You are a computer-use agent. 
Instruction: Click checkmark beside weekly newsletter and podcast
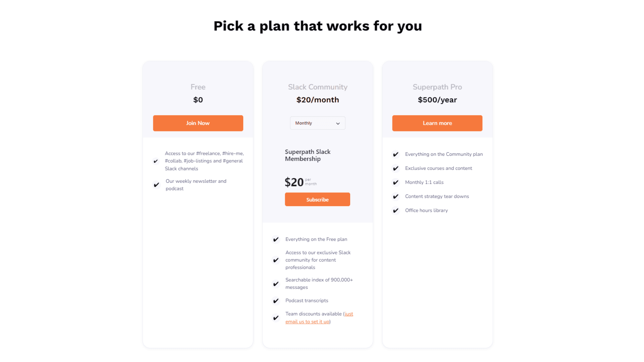156,185
